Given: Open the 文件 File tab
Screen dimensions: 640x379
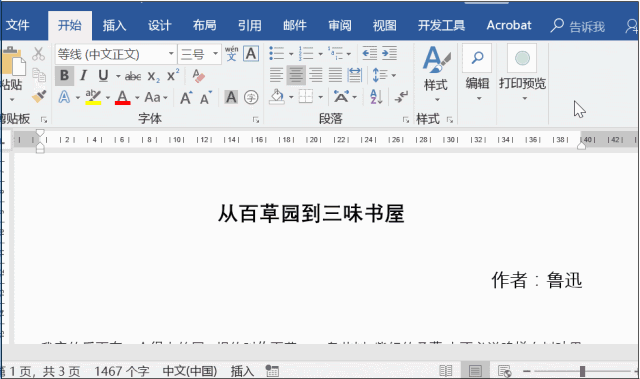Looking at the screenshot, I should [18, 25].
